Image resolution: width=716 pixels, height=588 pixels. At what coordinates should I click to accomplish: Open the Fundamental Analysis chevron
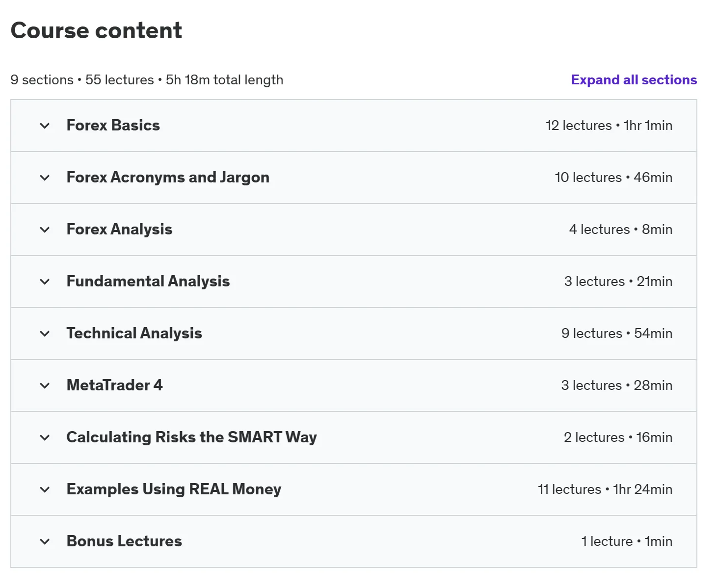[x=45, y=281]
